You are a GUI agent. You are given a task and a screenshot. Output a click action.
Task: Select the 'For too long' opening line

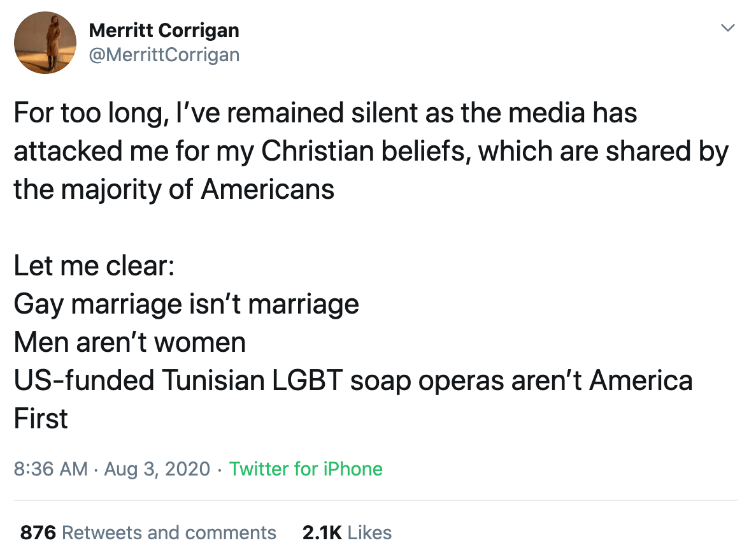(x=325, y=113)
